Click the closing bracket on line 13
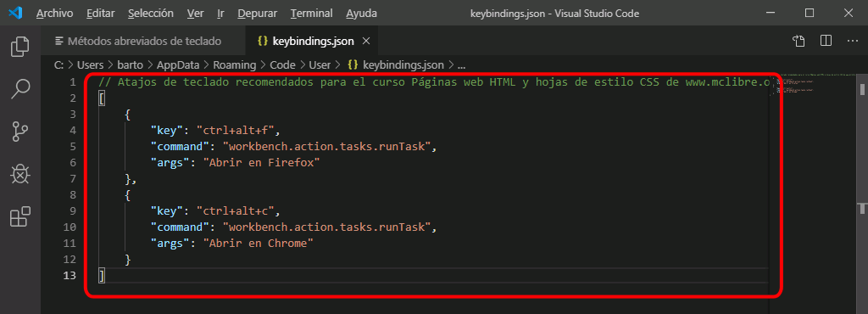Viewport: 868px width, 314px height. pyautogui.click(x=102, y=275)
